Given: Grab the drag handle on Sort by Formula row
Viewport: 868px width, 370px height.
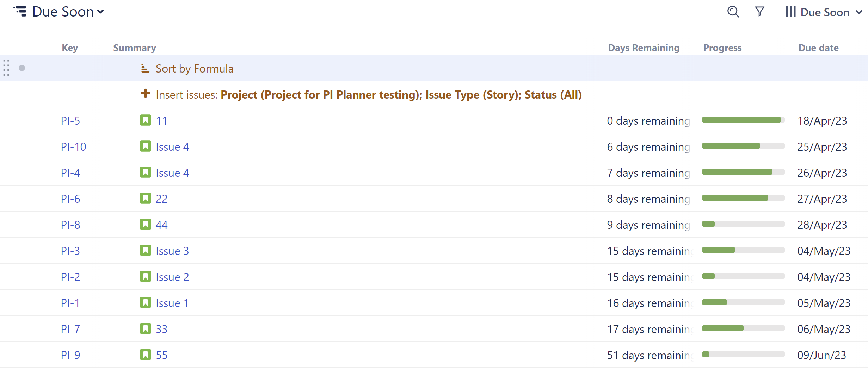Looking at the screenshot, I should [x=6, y=68].
